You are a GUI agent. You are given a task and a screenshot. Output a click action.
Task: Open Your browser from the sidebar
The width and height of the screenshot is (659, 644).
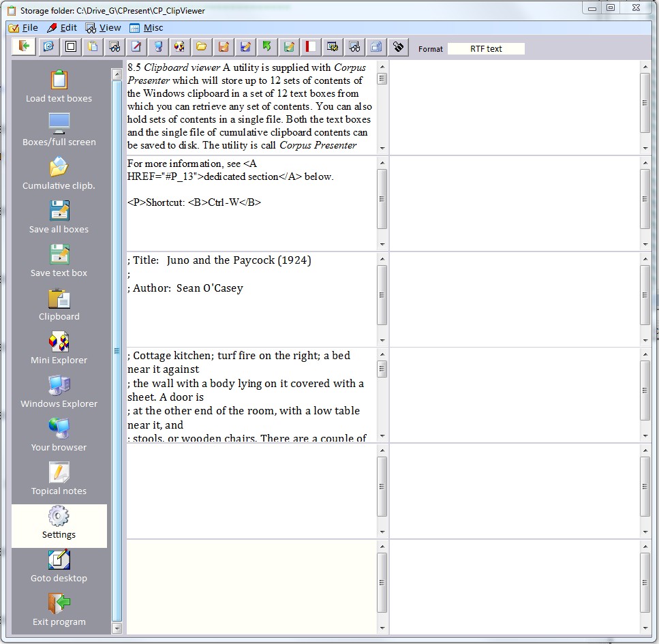pyautogui.click(x=59, y=429)
